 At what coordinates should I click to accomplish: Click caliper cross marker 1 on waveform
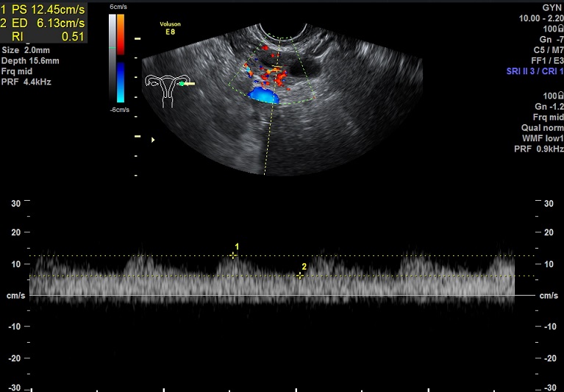pyautogui.click(x=233, y=255)
